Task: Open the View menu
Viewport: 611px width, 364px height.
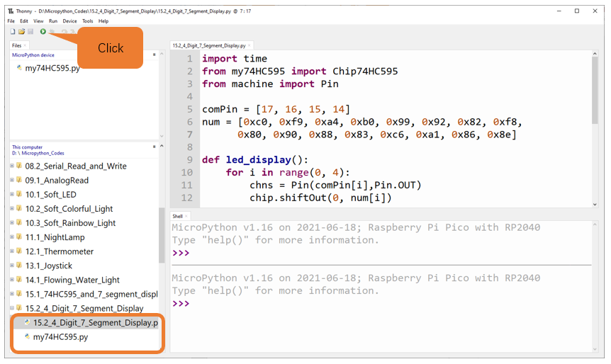Action: (38, 21)
